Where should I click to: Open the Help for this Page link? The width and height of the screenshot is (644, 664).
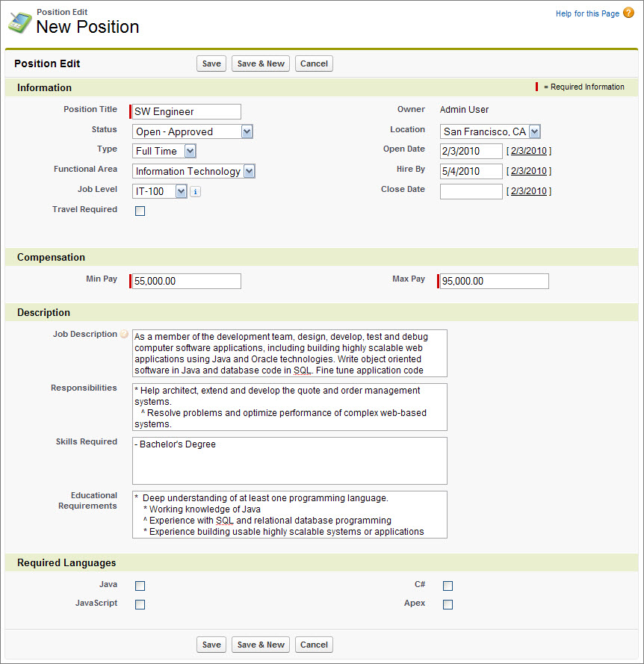tap(587, 13)
